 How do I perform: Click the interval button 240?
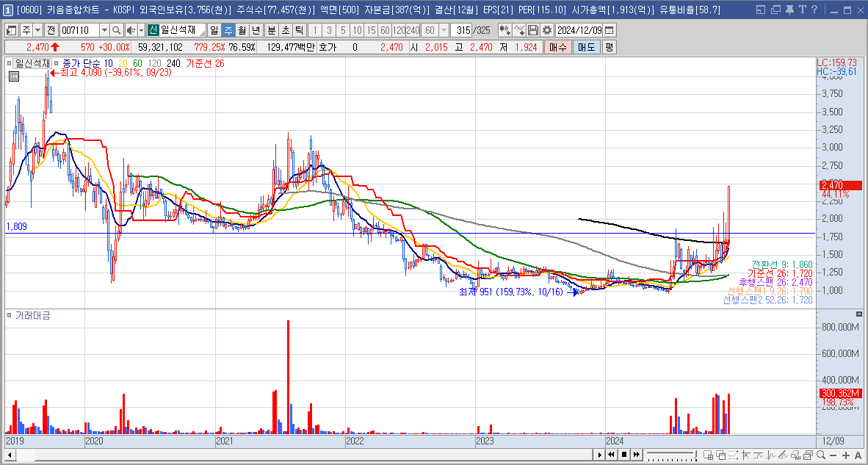[x=413, y=30]
